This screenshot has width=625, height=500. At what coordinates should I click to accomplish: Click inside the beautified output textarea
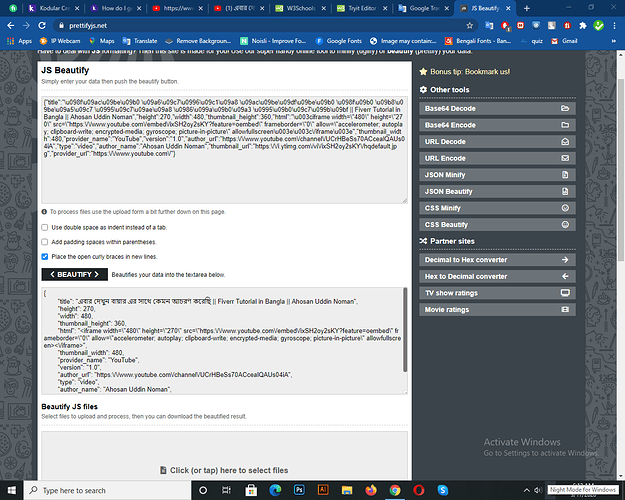click(x=222, y=341)
